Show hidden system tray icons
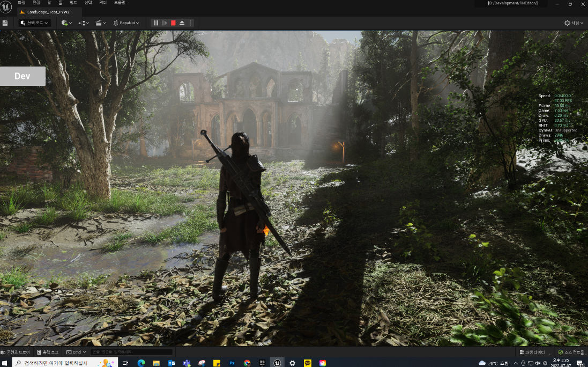Image resolution: width=588 pixels, height=367 pixels. coord(516,363)
